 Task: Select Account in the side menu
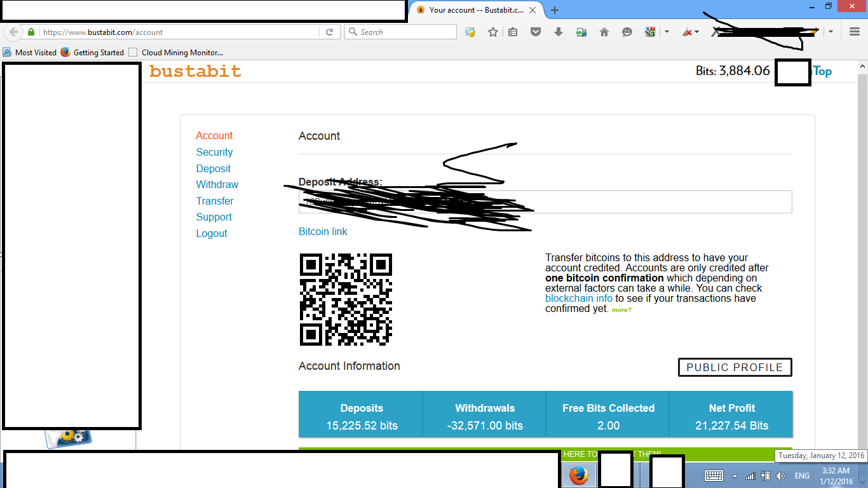[x=214, y=135]
